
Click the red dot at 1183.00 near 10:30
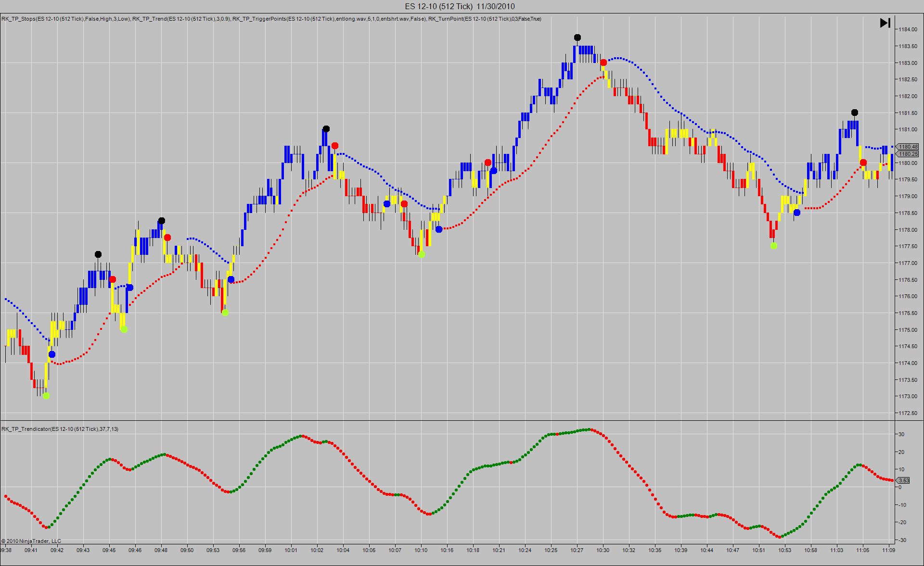[x=603, y=63]
